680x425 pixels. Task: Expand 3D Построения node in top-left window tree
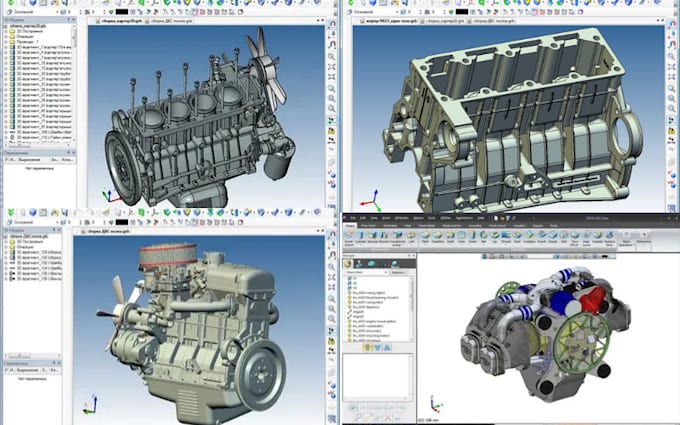(x=6, y=31)
